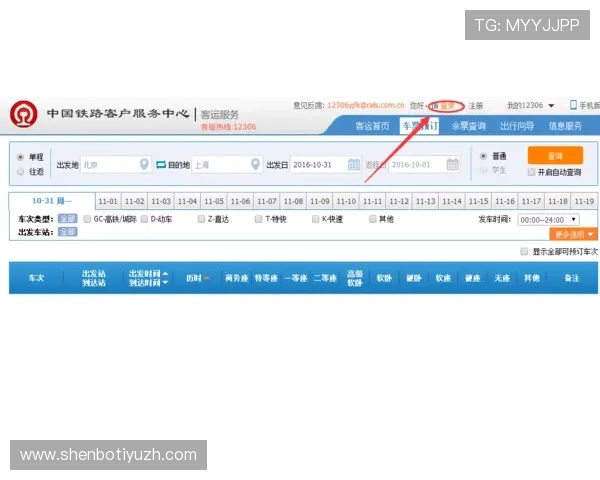Check the K-快速 train type
This screenshot has height=480, width=600.
coord(315,219)
